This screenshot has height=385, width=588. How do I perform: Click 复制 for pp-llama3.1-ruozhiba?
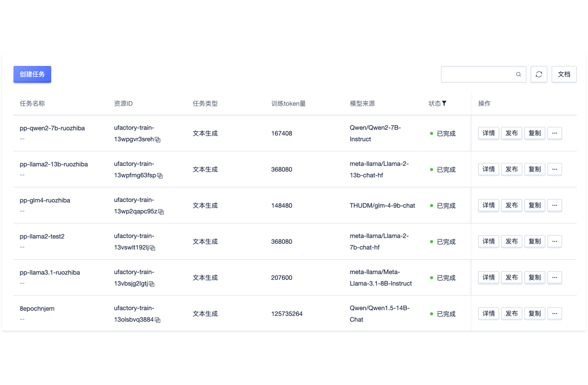[534, 278]
